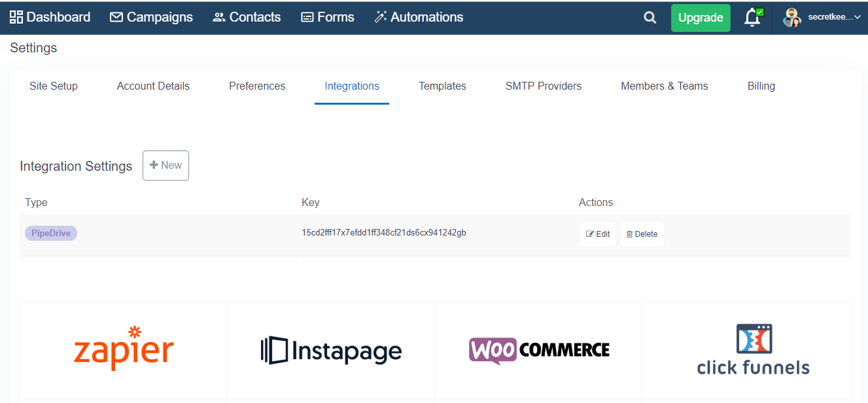Click the PipeDrive type badge

click(x=51, y=234)
